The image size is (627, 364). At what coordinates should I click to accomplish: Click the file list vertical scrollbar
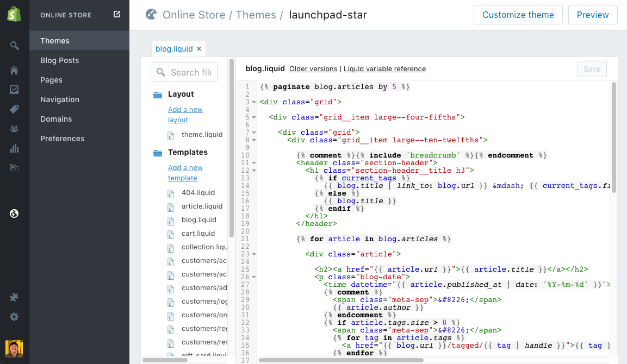[x=232, y=148]
